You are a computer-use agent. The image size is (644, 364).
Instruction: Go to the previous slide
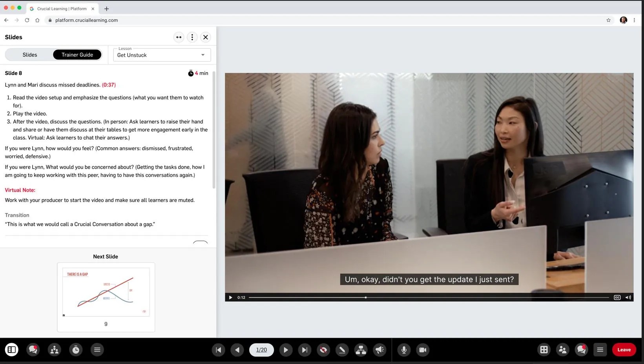tap(237, 349)
